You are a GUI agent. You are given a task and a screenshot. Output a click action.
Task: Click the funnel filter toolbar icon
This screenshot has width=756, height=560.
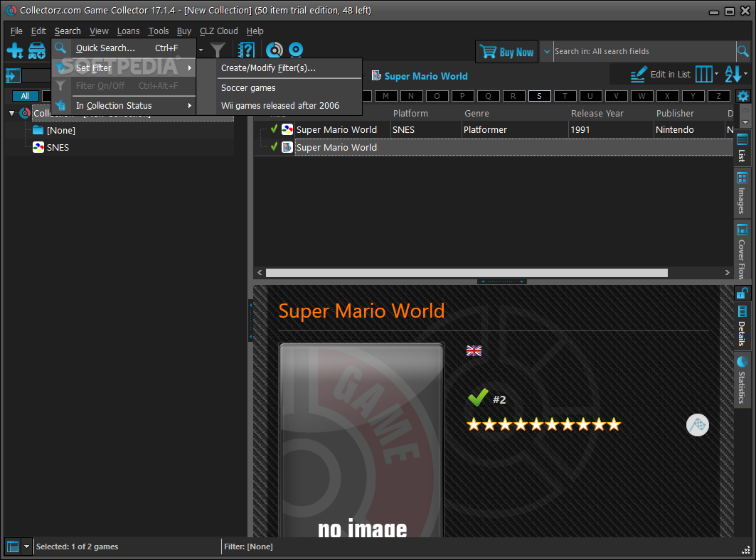[218, 50]
